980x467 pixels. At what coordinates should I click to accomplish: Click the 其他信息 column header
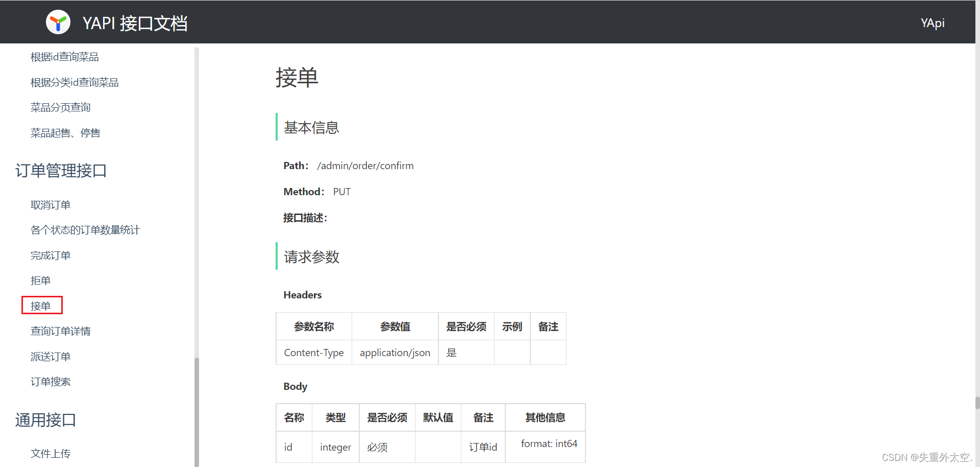(545, 417)
